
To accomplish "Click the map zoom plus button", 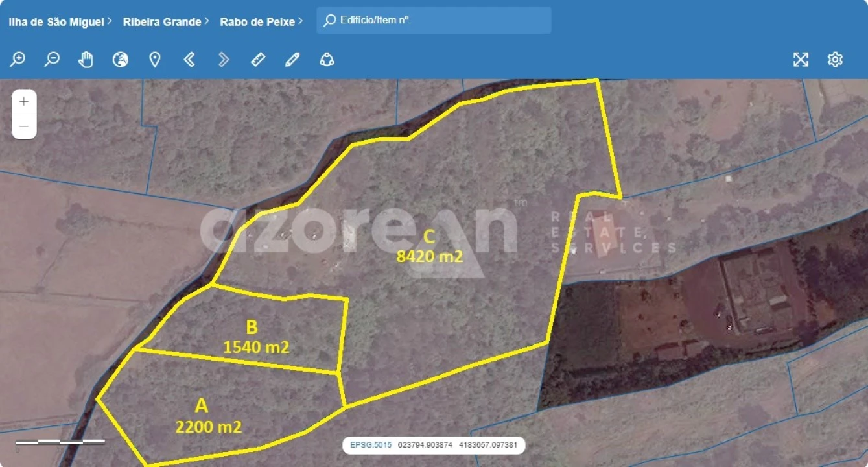I will (24, 101).
